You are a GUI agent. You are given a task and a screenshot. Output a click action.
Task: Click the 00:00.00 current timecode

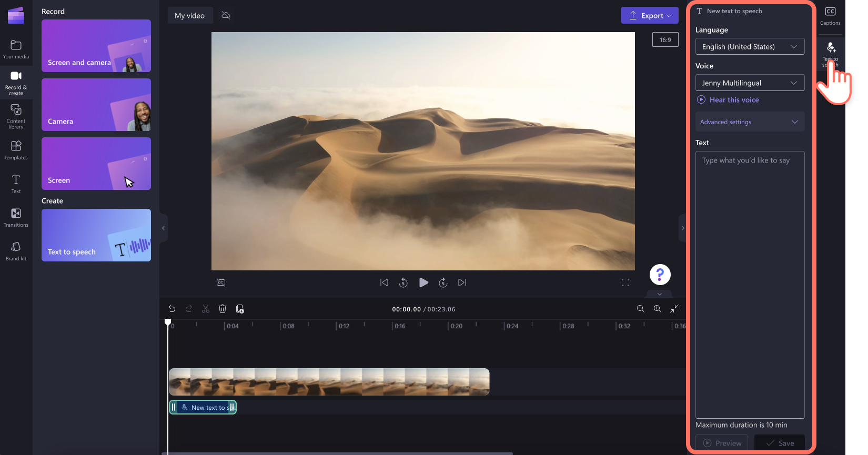point(406,309)
